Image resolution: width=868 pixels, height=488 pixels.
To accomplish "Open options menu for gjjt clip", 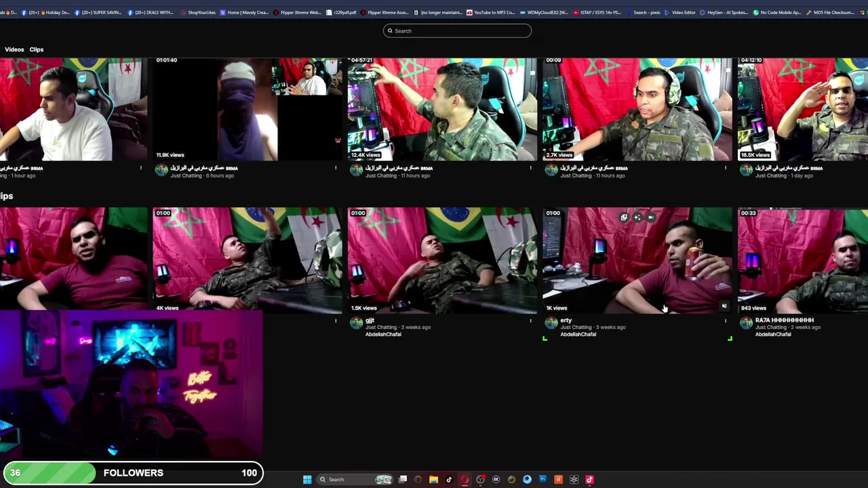I will point(531,321).
